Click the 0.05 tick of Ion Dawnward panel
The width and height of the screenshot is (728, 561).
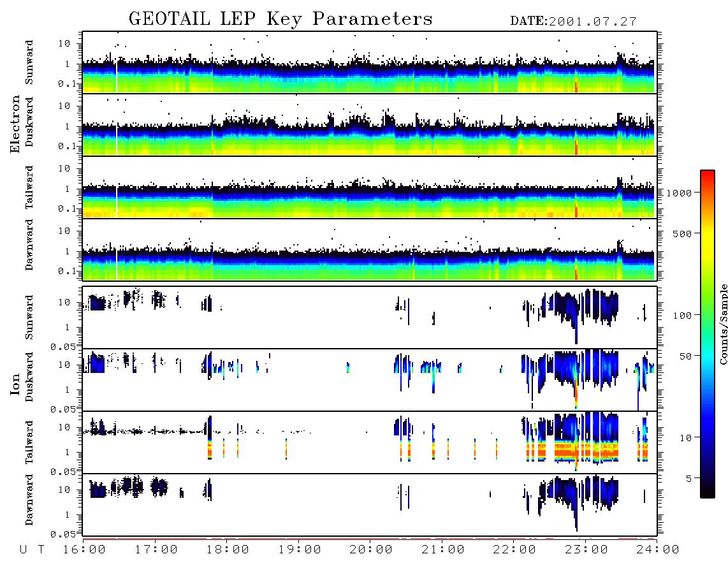(63, 534)
